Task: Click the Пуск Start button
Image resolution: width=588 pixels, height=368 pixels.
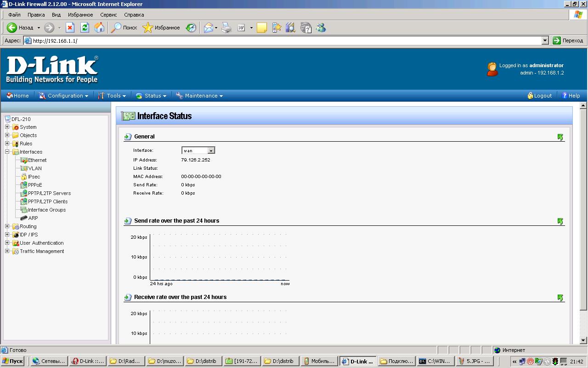Action: (12, 361)
